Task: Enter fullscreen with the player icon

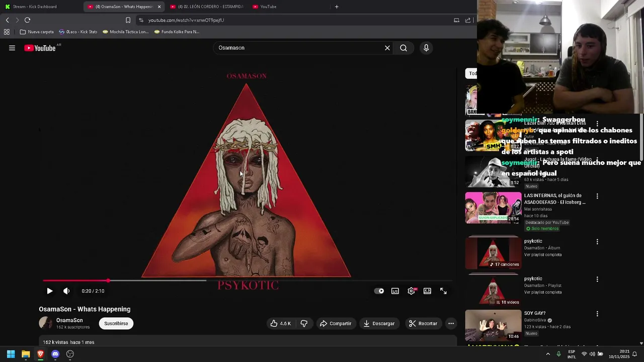Action: [x=443, y=291]
